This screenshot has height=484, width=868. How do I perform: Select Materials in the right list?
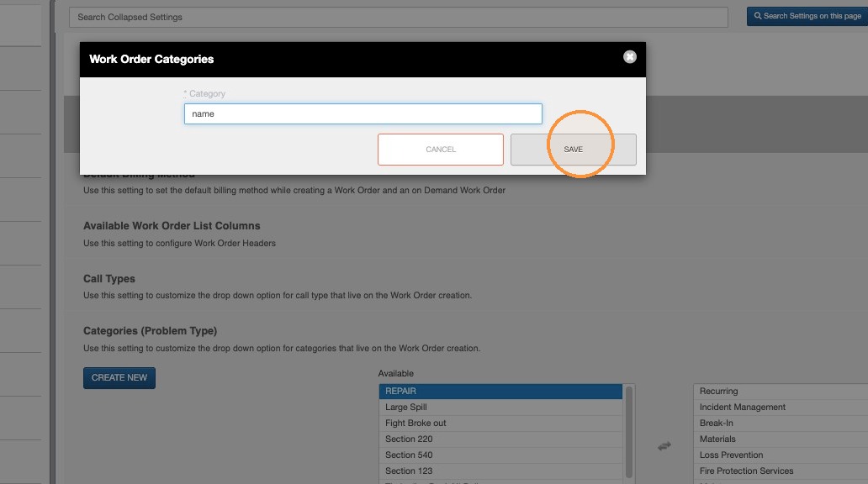click(x=781, y=439)
